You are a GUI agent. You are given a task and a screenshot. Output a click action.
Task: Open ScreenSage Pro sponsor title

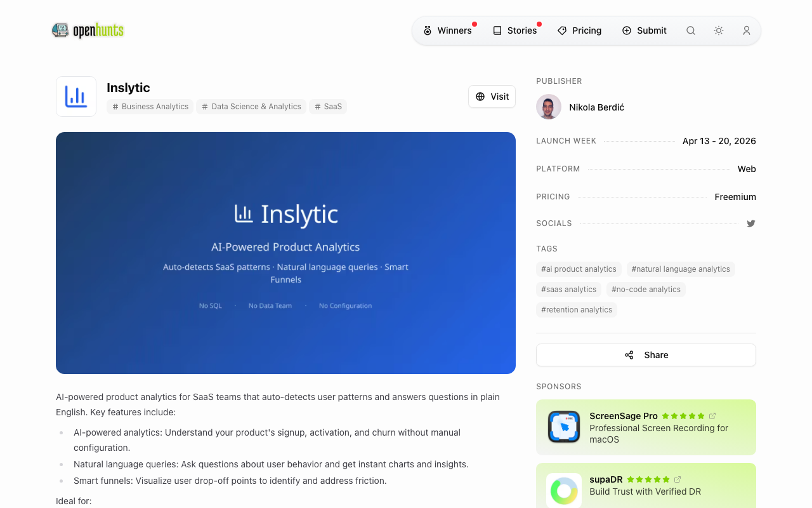tap(624, 416)
